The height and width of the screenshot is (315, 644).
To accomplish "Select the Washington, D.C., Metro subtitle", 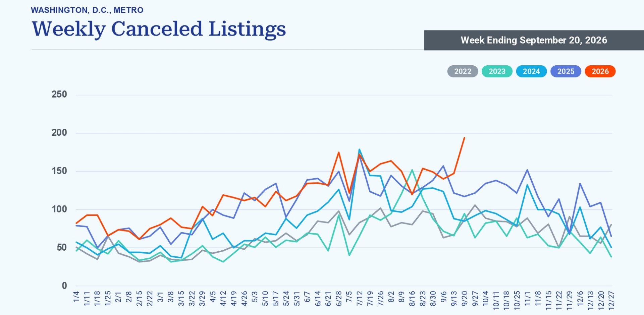I will 87,10.
